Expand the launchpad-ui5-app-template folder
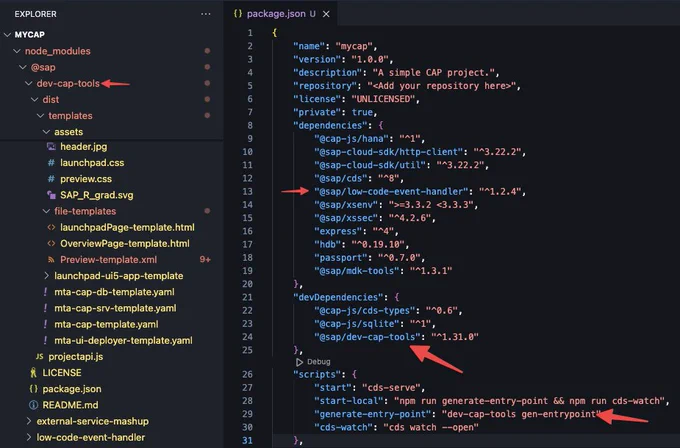The image size is (680, 448). pos(46,276)
